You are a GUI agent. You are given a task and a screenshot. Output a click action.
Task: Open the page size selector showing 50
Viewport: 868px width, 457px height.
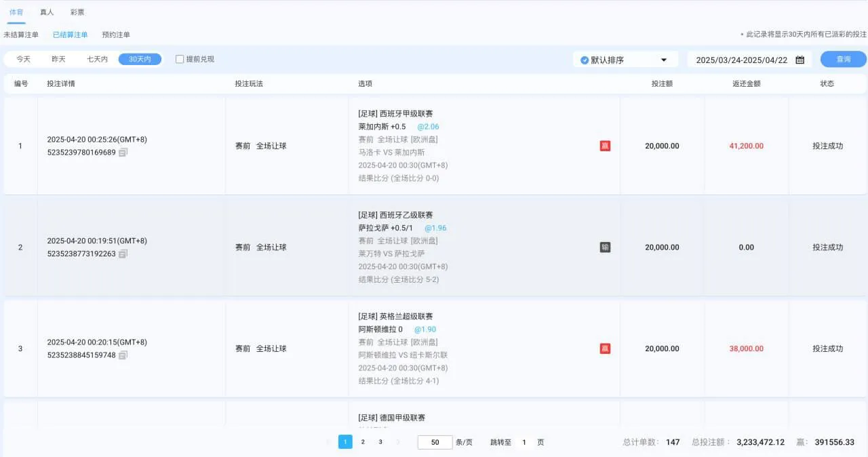[434, 441]
